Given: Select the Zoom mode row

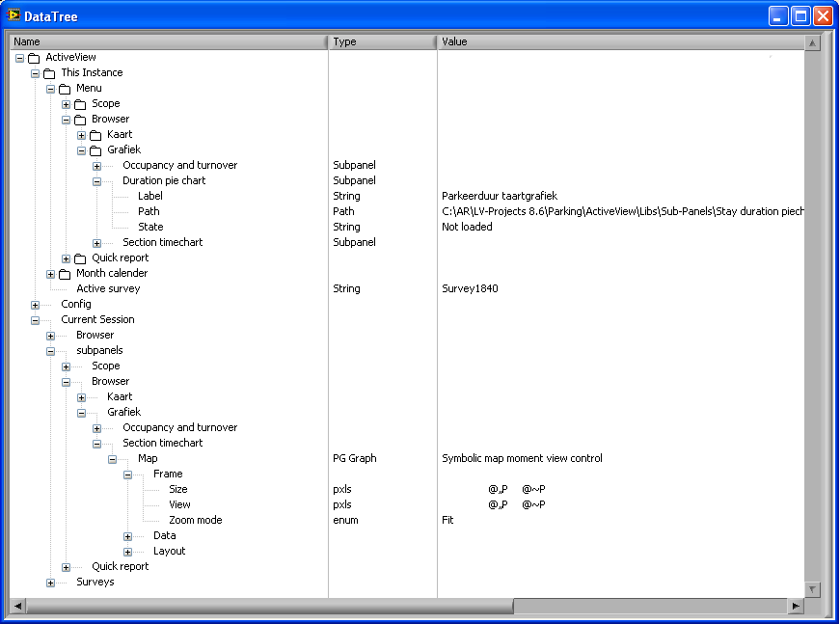Looking at the screenshot, I should (195, 520).
